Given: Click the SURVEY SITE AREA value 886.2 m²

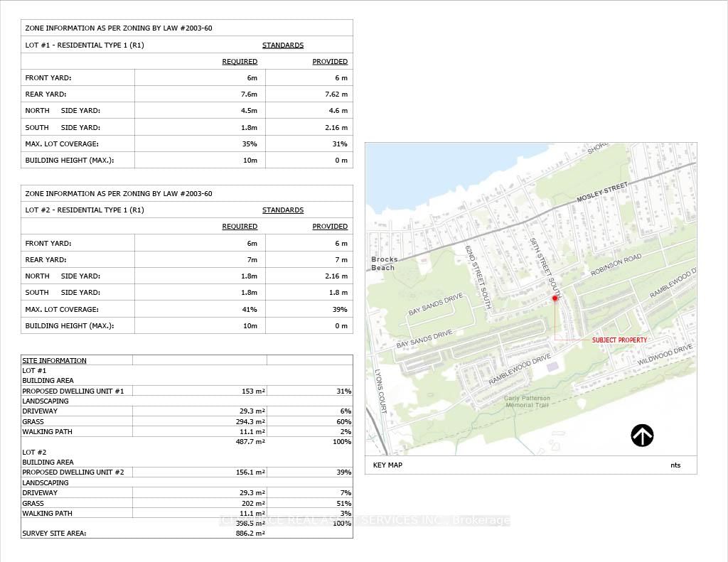Looking at the screenshot, I should [x=250, y=534].
